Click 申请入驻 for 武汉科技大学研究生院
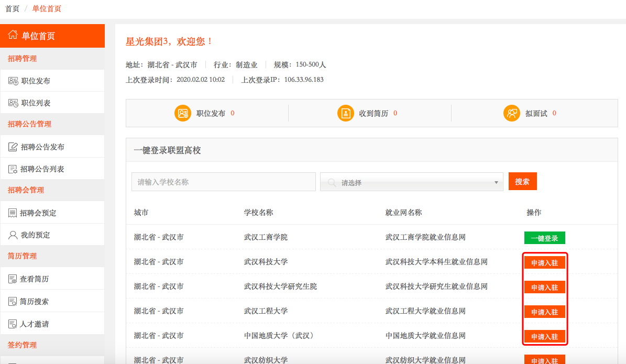This screenshot has width=626, height=364. click(x=544, y=288)
